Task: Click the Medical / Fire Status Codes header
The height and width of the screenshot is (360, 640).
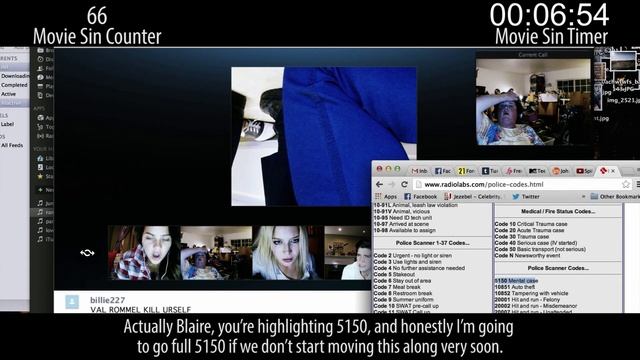Action: click(558, 211)
